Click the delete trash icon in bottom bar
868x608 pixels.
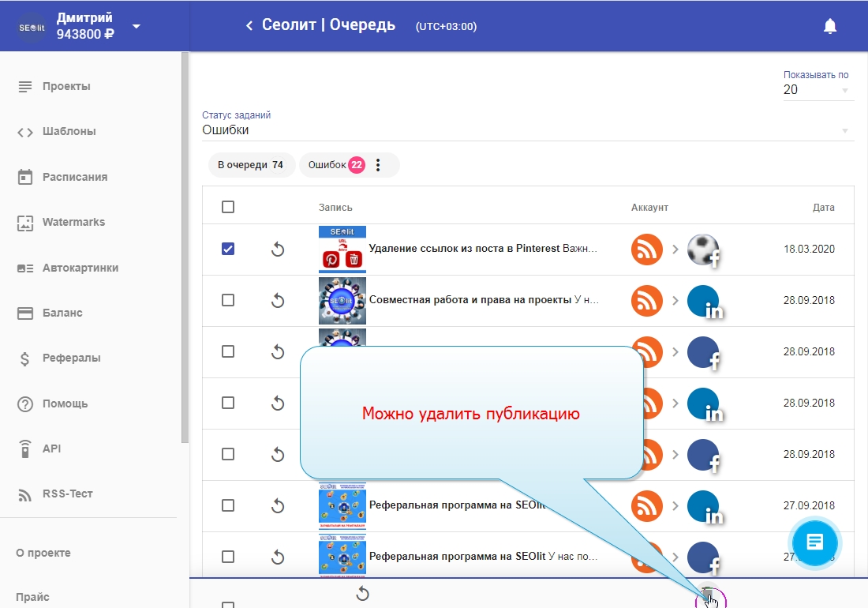(x=709, y=595)
